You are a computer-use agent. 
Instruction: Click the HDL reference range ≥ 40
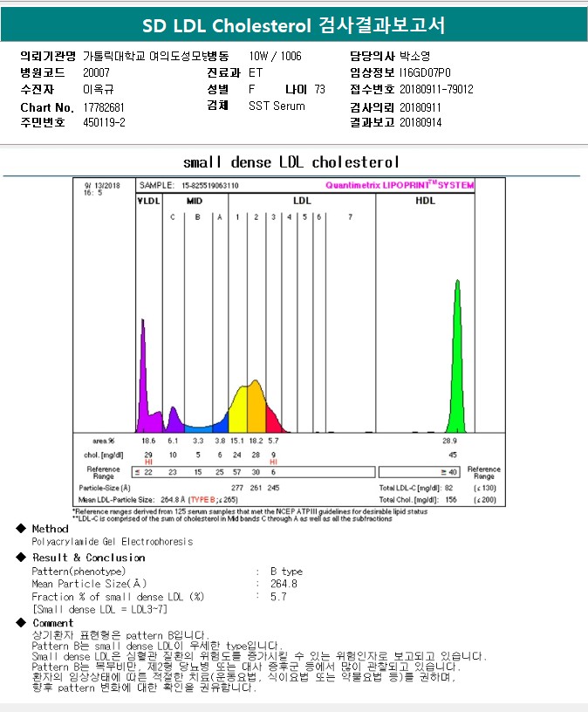(x=449, y=472)
